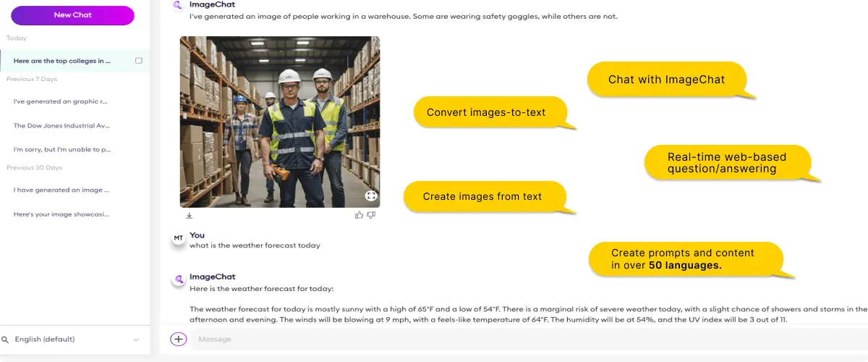Click the icon beside 'Here are the top colleges' chat
868x362 pixels.
139,61
